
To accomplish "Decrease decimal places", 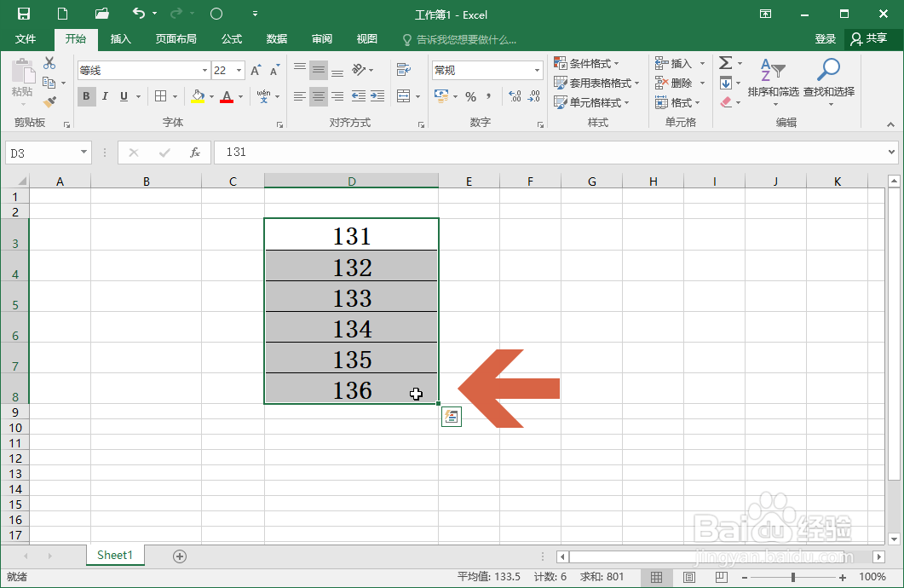I will 534,96.
